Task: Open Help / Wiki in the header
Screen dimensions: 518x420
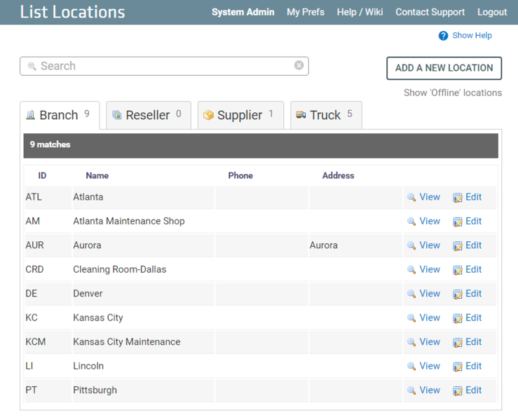Action: 360,12
